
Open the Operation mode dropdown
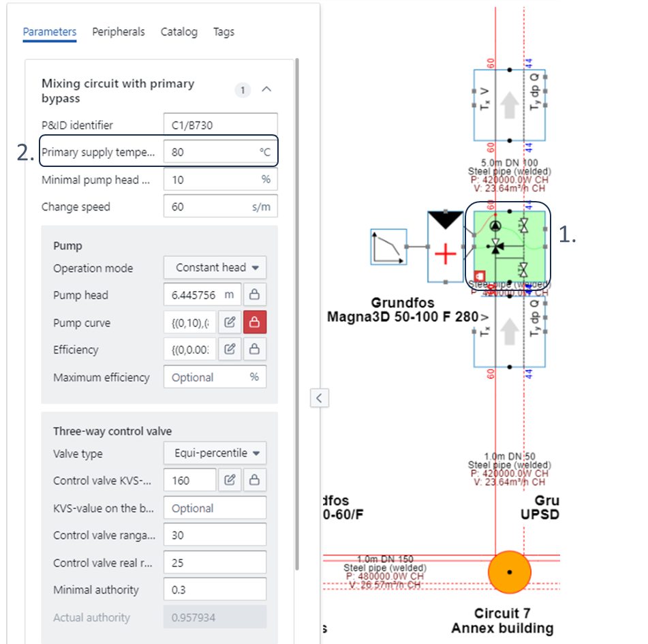pyautogui.click(x=215, y=268)
